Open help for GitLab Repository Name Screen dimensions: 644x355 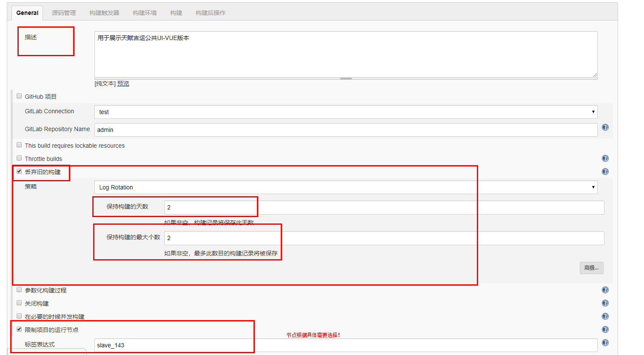(605, 127)
